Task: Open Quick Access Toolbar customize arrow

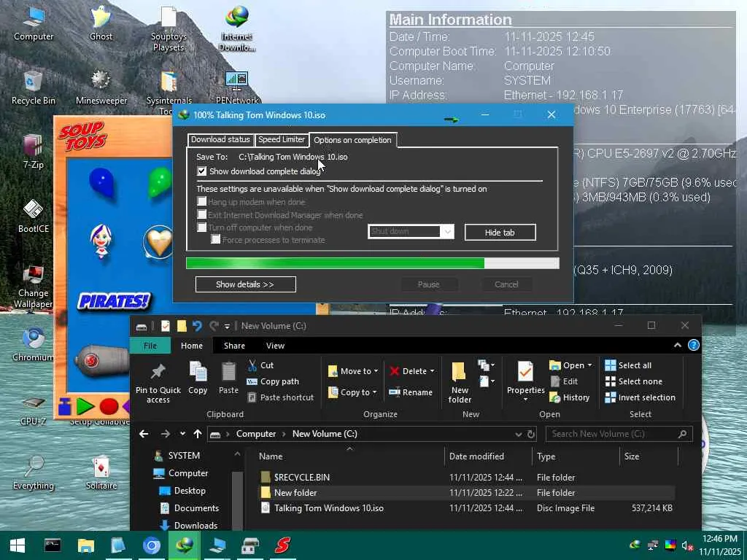Action: point(228,326)
